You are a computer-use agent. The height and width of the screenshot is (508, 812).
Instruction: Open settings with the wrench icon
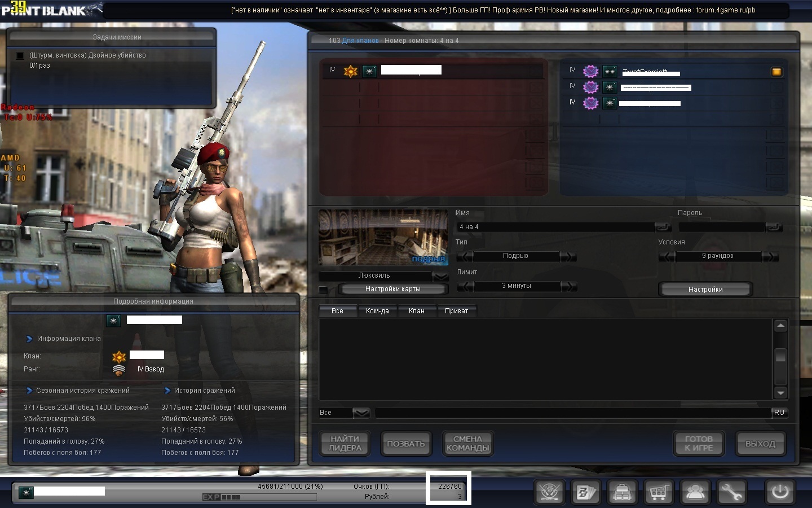[x=732, y=492]
